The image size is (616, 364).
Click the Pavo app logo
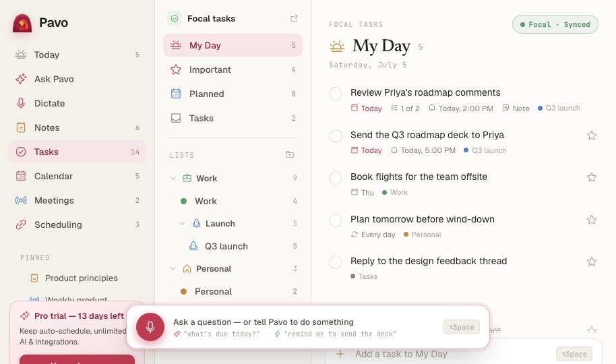pyautogui.click(x=22, y=23)
